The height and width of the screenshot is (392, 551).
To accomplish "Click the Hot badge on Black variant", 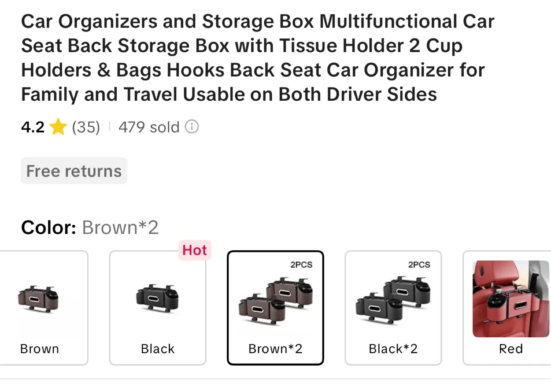I will click(x=194, y=250).
